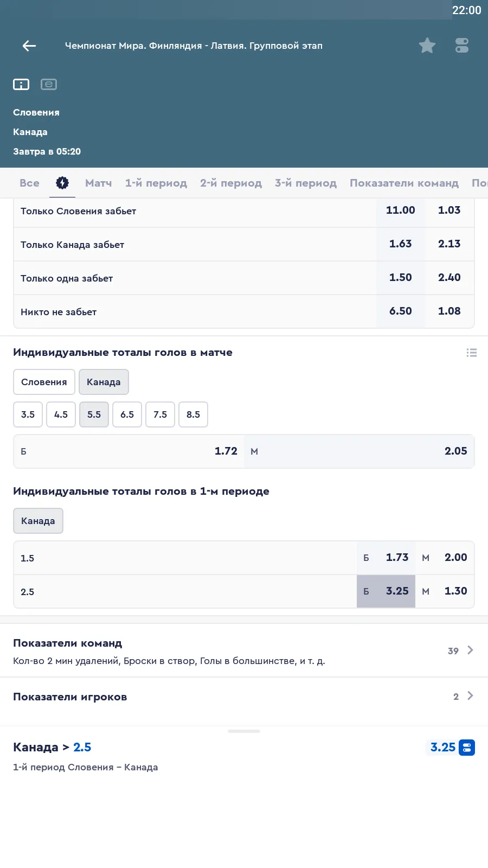Open match info scoreboard icon
This screenshot has width=488, height=868.
(x=21, y=84)
